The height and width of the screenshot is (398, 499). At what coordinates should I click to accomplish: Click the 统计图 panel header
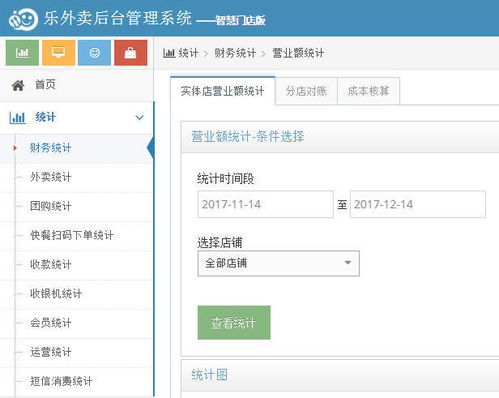tap(340, 375)
